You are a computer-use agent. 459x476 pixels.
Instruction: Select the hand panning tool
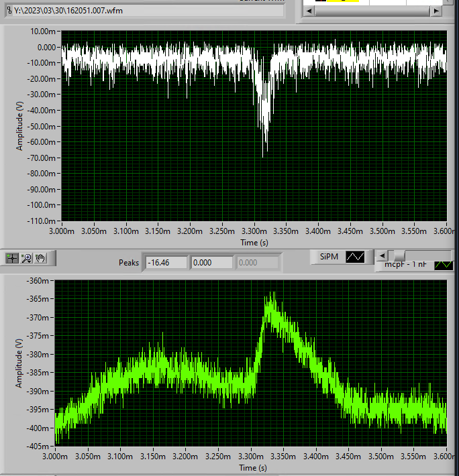click(40, 258)
